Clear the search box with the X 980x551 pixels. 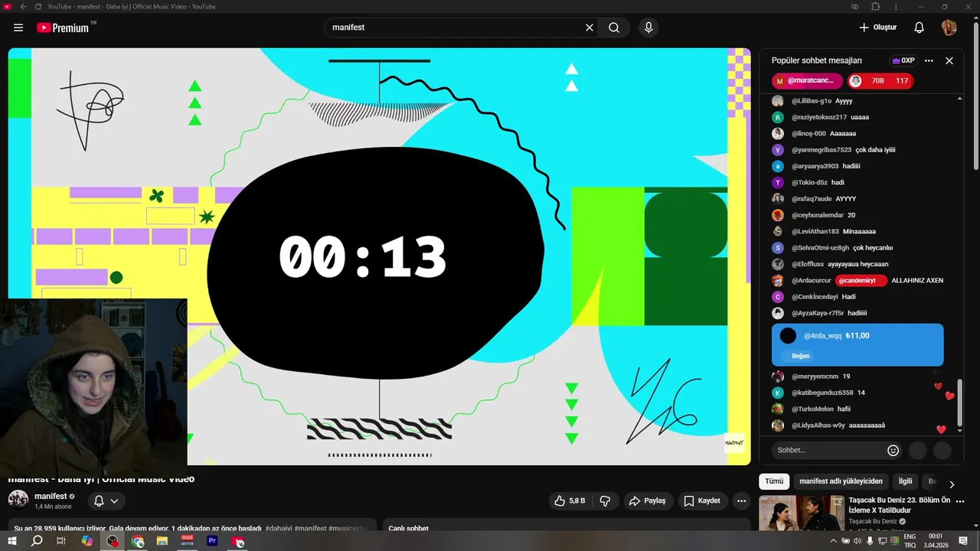pos(590,28)
